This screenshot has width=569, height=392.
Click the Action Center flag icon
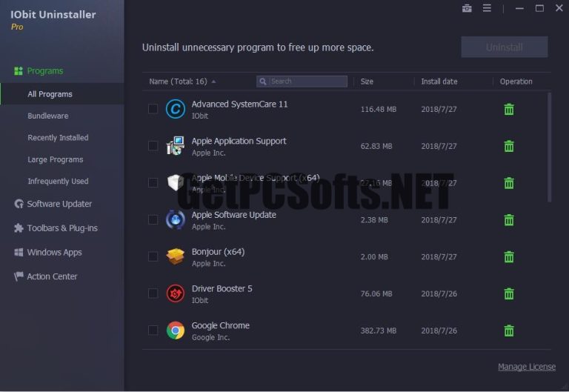pos(19,276)
